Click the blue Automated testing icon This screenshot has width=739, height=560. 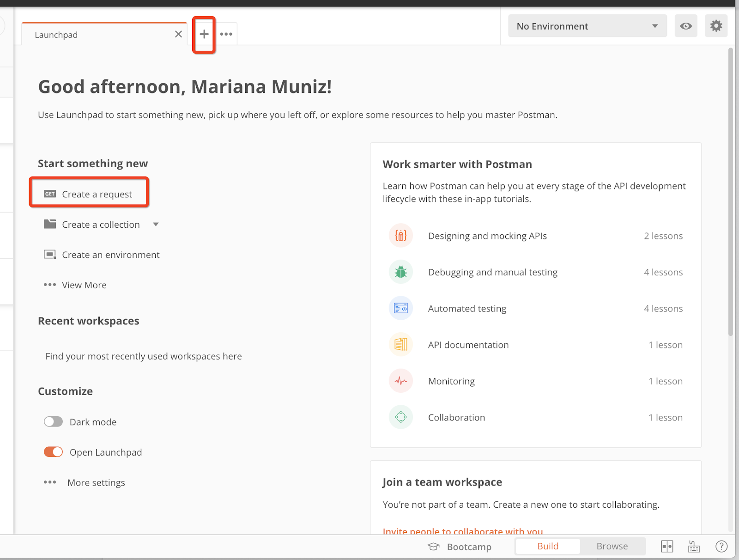coord(401,308)
